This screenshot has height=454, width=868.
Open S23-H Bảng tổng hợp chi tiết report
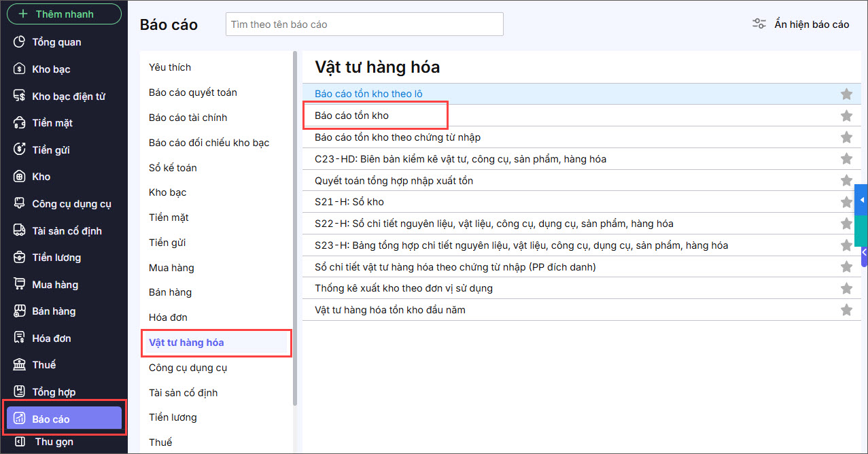coord(521,245)
